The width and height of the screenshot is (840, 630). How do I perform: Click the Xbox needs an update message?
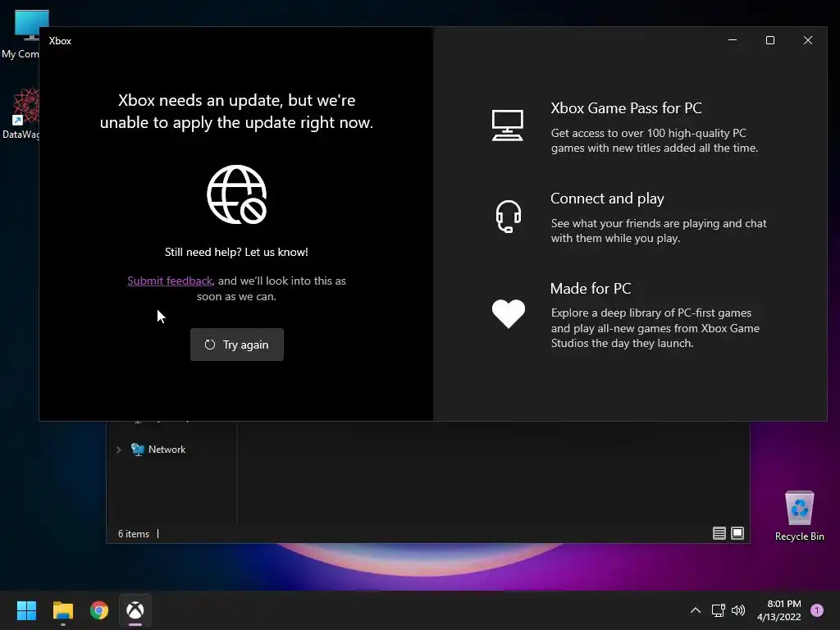point(236,112)
